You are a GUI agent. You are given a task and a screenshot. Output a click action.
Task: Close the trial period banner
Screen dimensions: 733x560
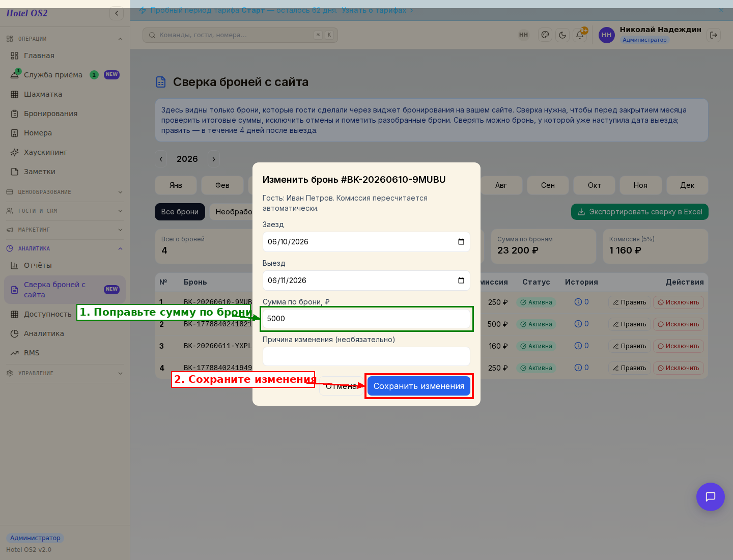click(721, 10)
